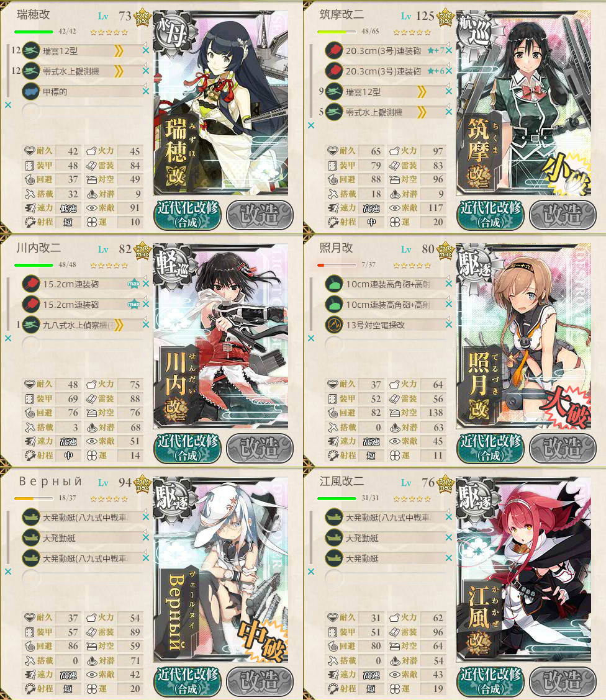Click the red gun icon of 20.3cm(3号)連装砲 ★+7

tap(333, 50)
